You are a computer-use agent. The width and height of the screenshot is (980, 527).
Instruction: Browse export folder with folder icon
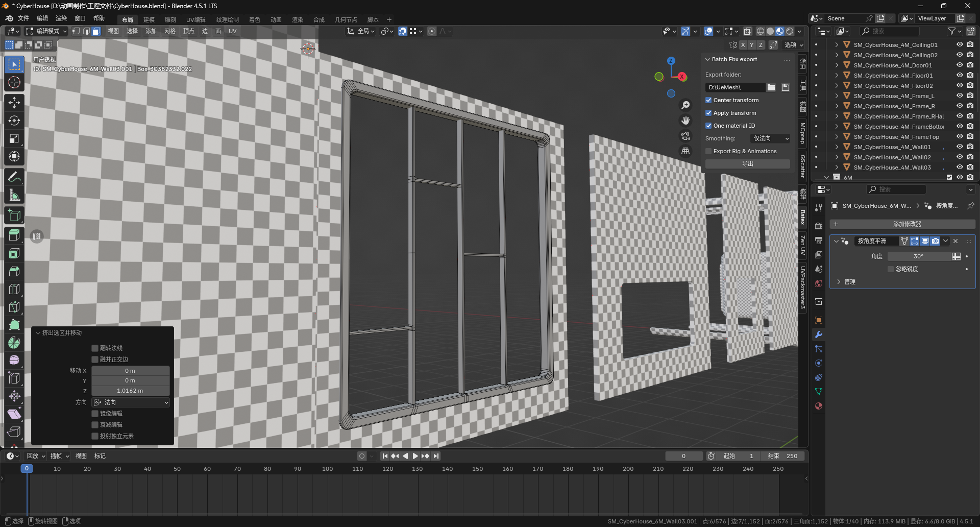coord(771,87)
